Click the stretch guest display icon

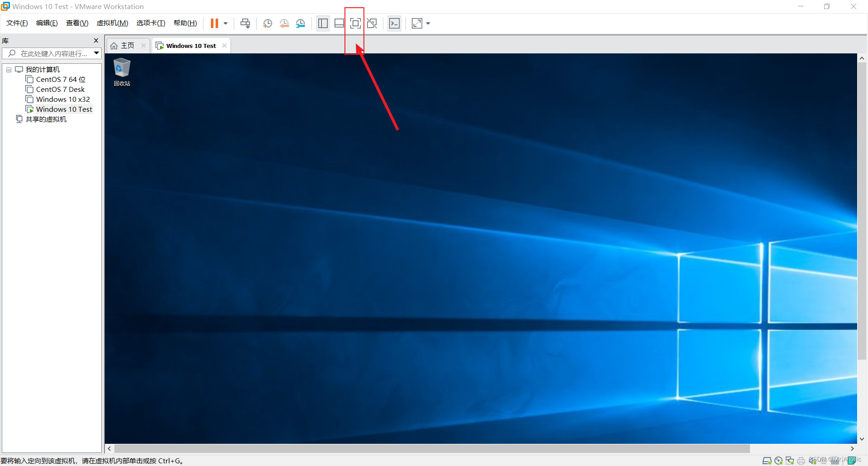tap(417, 23)
